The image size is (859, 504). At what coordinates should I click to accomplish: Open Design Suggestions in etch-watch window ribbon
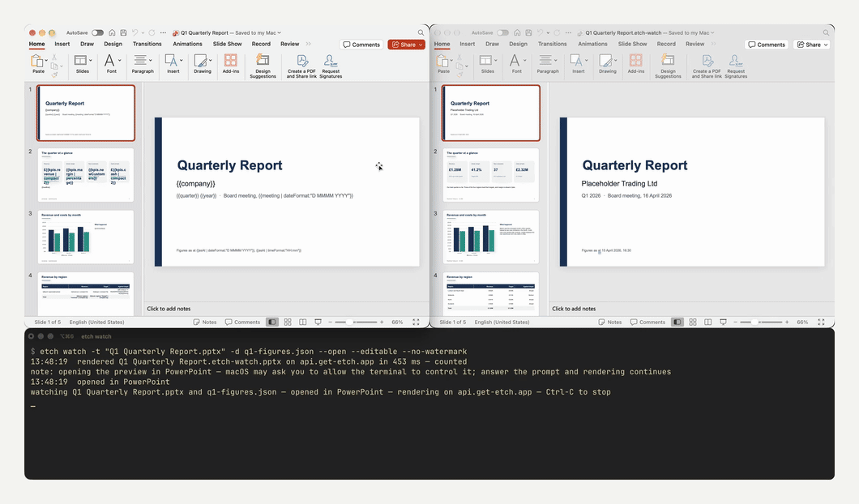pyautogui.click(x=669, y=66)
